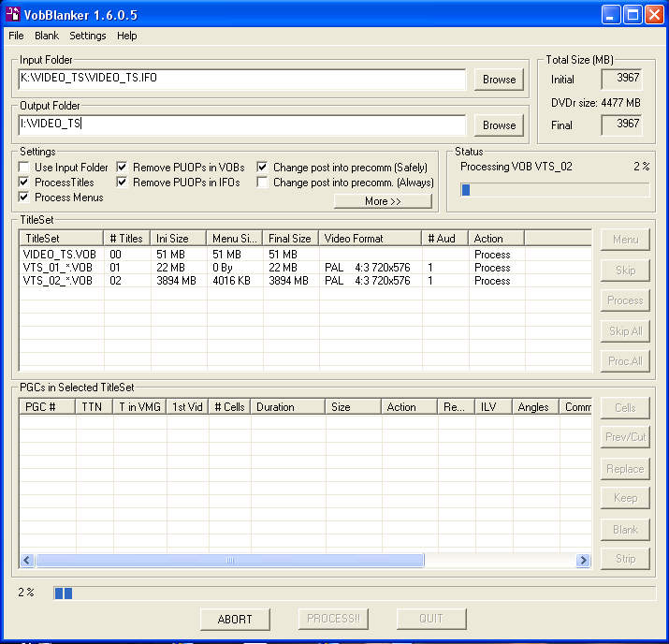Select the VIDEO_TS.VOB row
669x644 pixels.
pyautogui.click(x=305, y=255)
